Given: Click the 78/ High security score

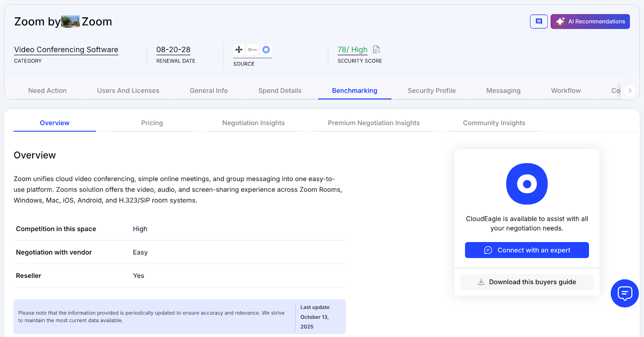Looking at the screenshot, I should pyautogui.click(x=353, y=49).
